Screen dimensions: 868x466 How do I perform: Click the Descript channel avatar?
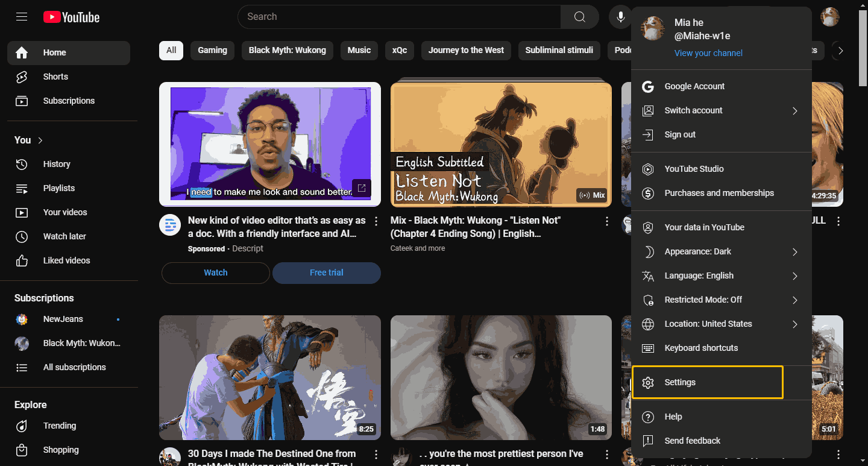click(170, 225)
